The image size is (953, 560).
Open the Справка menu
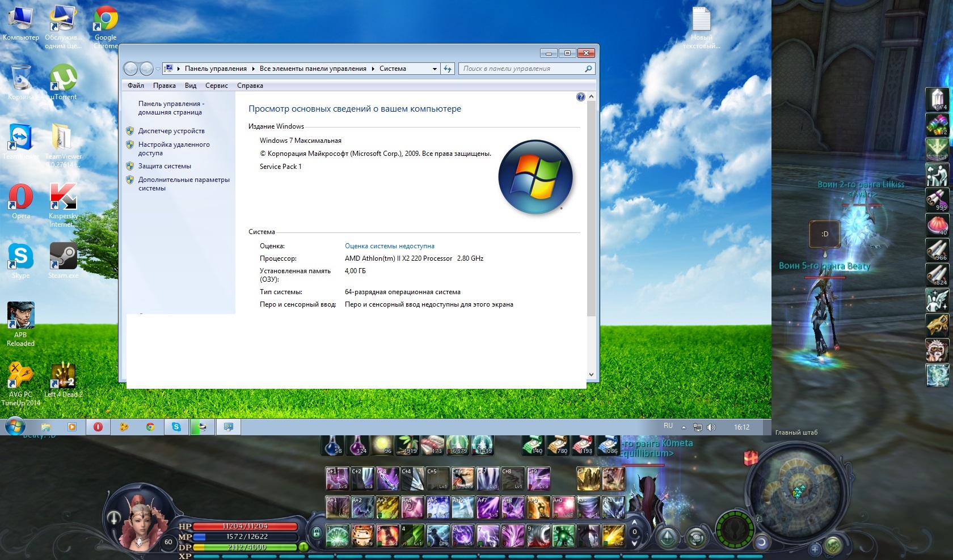[250, 86]
